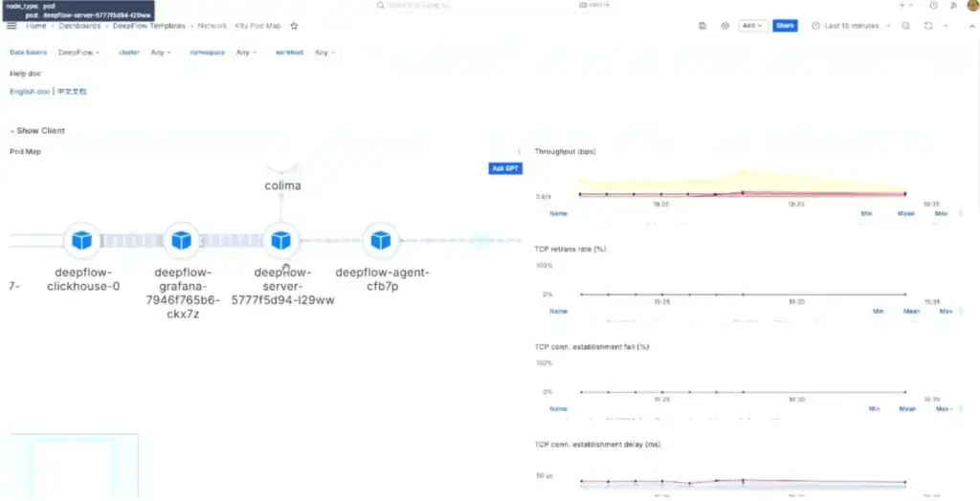Star the K8s Pod Map dashboard
This screenshot has width=980, height=501.
point(294,26)
